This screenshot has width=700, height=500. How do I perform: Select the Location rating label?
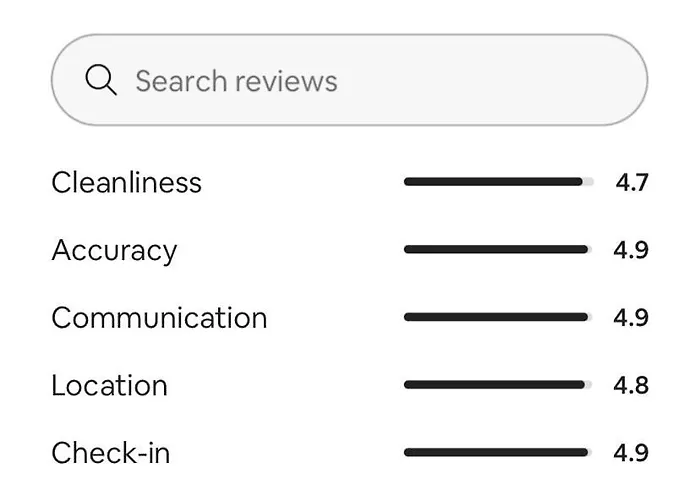click(109, 385)
